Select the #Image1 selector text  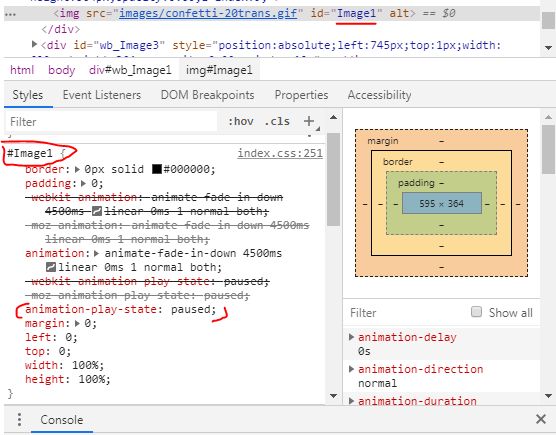click(30, 154)
